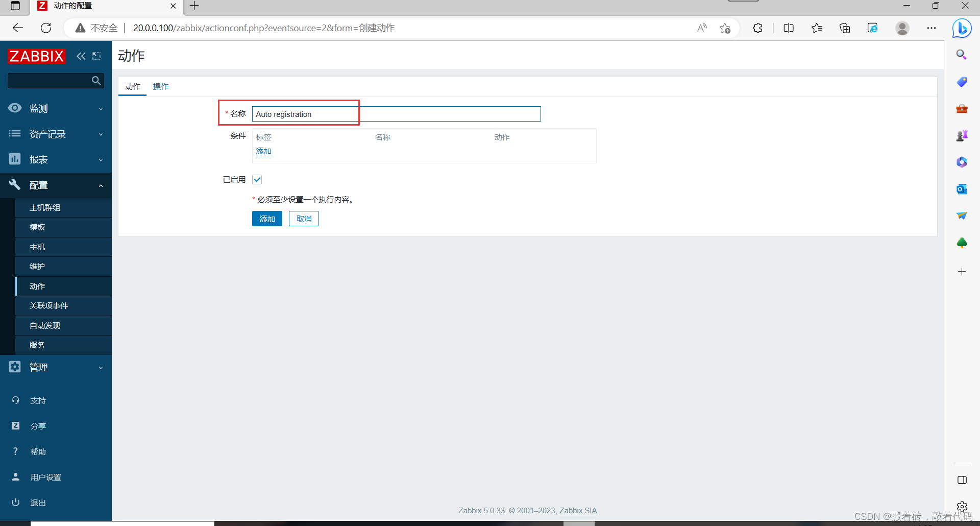
Task: Click the blue 添加 submit button
Action: click(x=267, y=219)
